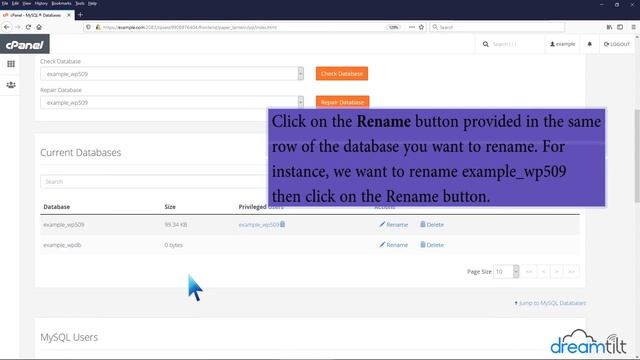Click the example_wpdb database name cell
This screenshot has height=360, width=640.
pos(62,245)
